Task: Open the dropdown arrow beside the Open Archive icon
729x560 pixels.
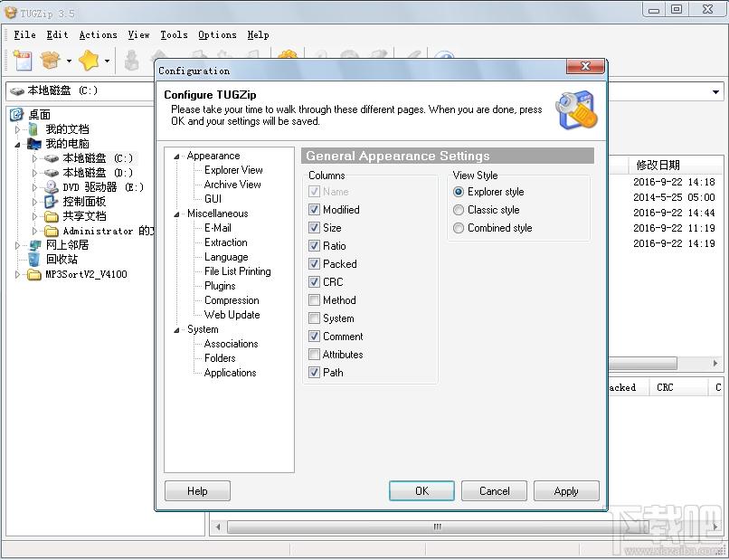Action: 69,61
